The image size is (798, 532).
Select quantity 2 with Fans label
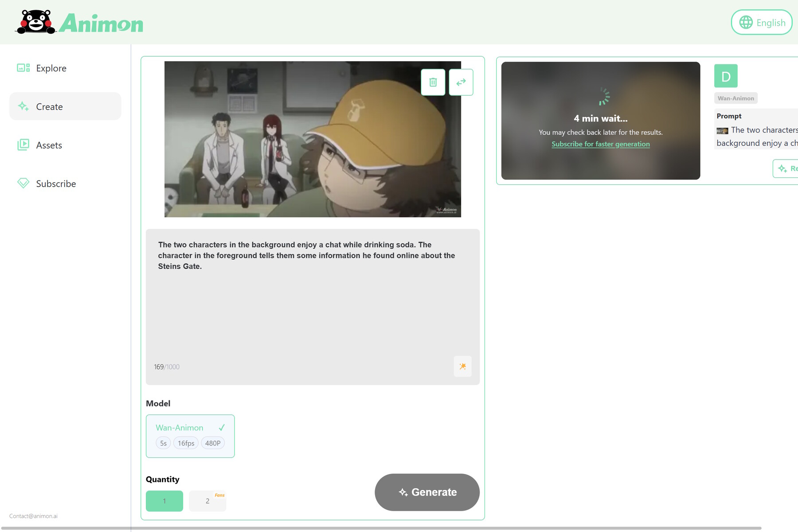tap(207, 501)
